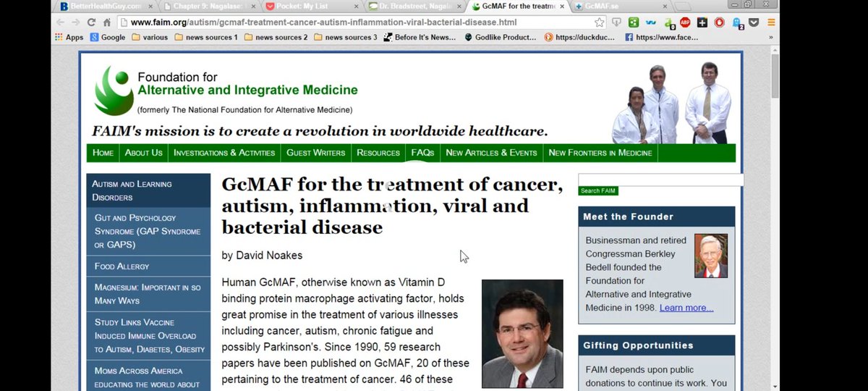Screen dimensions: 868x391
Task: Click the blue wave extension icon
Action: click(651, 22)
